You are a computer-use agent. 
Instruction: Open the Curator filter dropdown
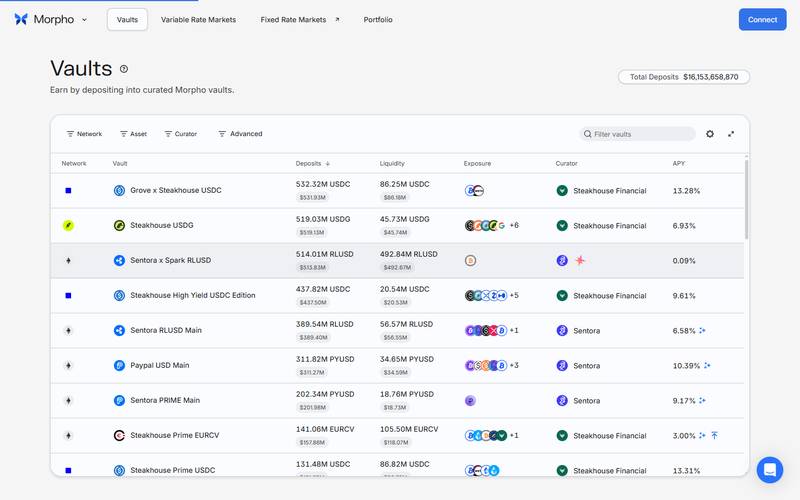[181, 134]
